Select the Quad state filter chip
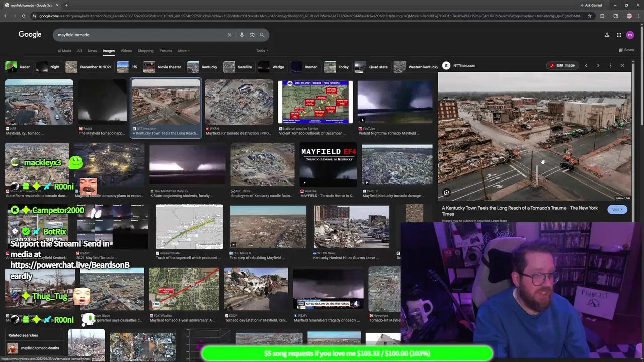This screenshot has height=362, width=644. (372, 67)
